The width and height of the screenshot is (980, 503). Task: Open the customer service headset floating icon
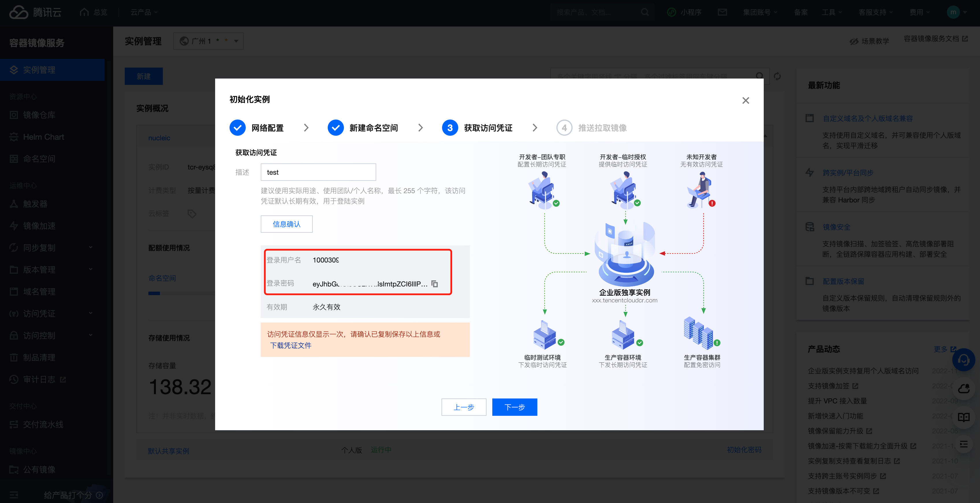(x=963, y=360)
